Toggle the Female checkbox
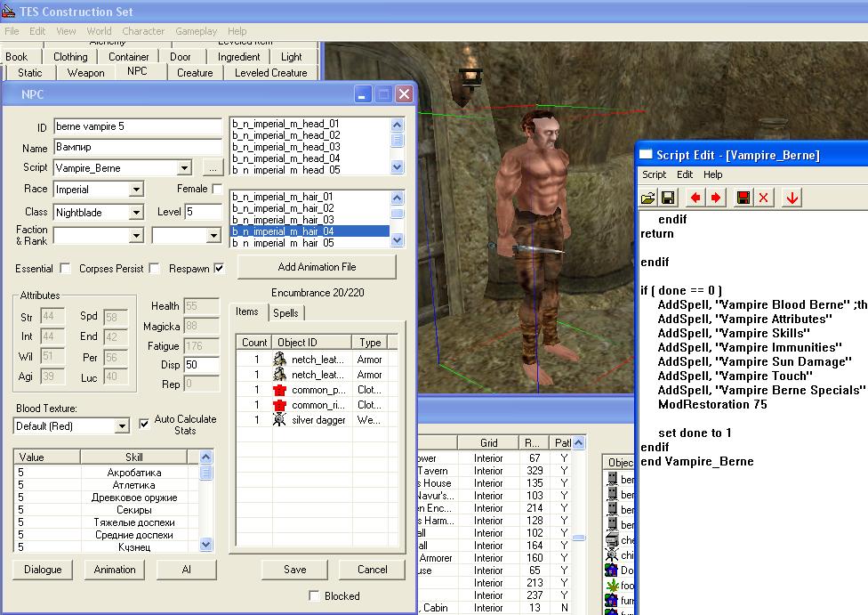The image size is (868, 615). 218,189
